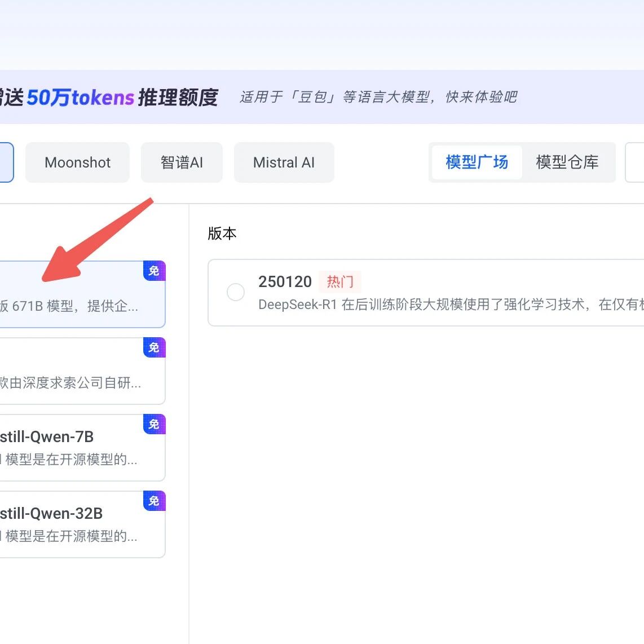Click the 免 badge on the 深度求索 model card

coord(154,348)
